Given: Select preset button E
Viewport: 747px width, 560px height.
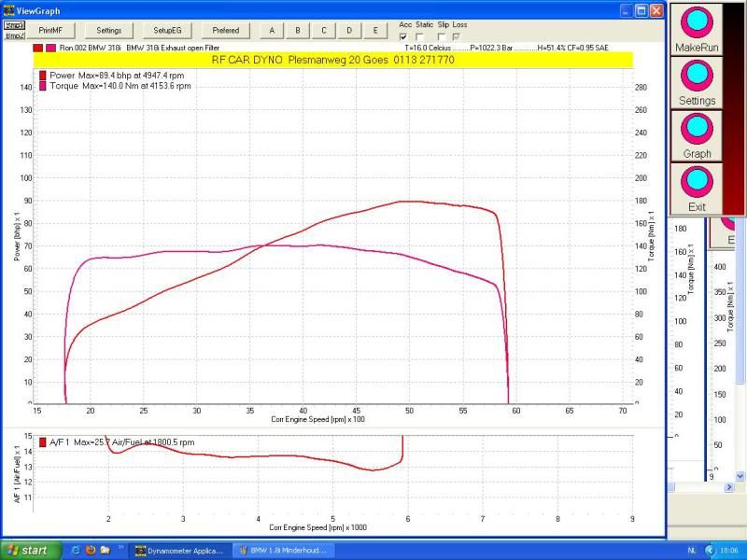Looking at the screenshot, I should (375, 31).
